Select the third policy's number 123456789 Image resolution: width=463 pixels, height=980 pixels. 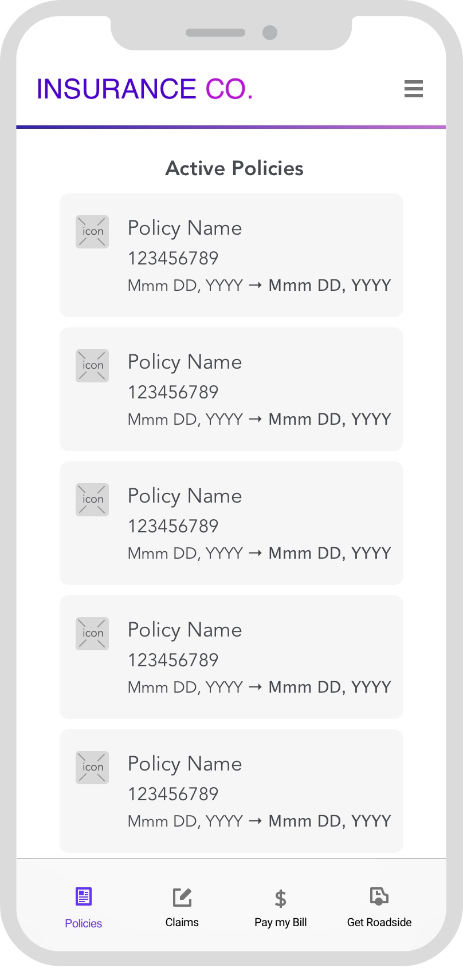173,526
